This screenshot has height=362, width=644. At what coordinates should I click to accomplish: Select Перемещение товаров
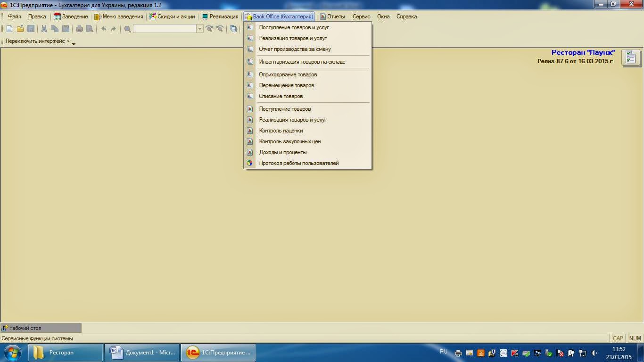point(308,85)
